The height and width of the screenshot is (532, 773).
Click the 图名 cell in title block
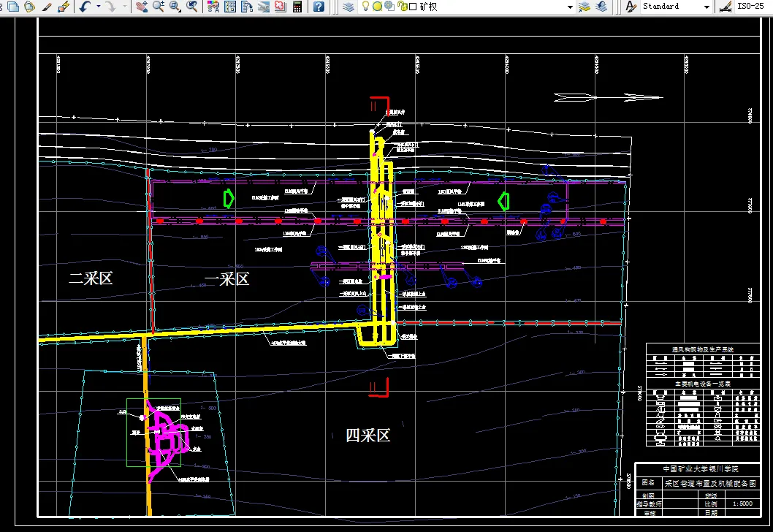tap(648, 483)
